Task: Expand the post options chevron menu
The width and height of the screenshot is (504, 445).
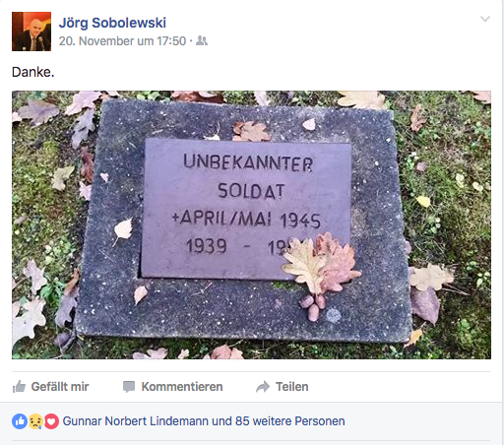Action: click(485, 19)
